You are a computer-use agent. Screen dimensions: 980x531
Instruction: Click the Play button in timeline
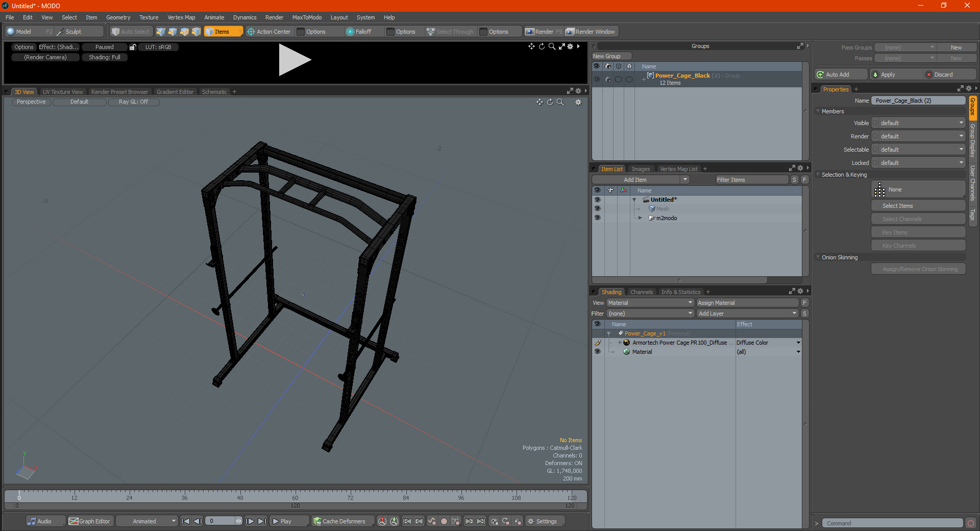[x=289, y=521]
